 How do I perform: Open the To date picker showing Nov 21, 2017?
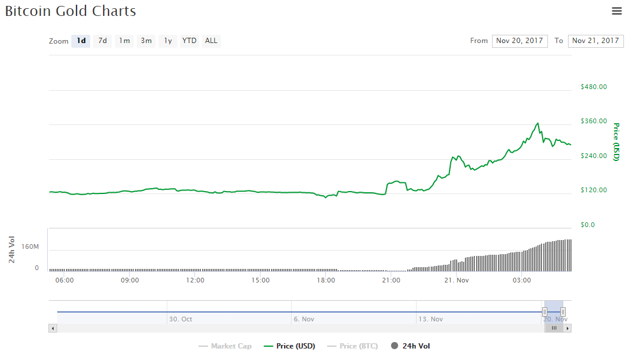(595, 41)
